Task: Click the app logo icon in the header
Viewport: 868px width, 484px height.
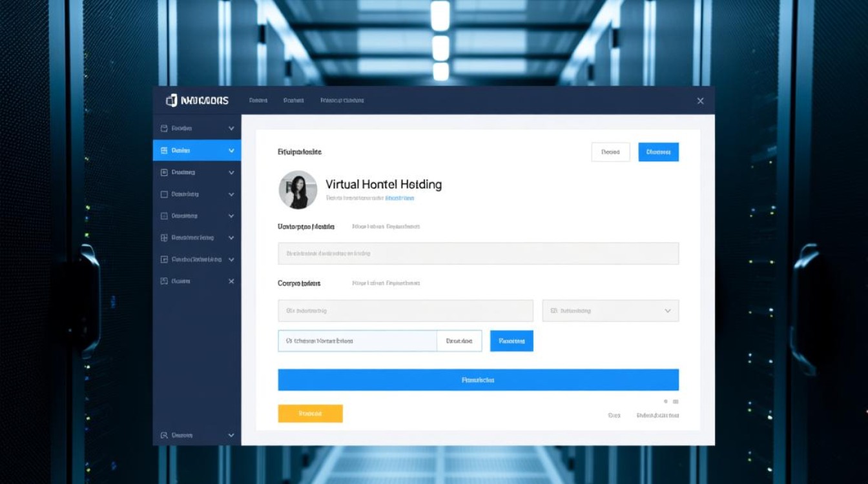Action: coord(171,101)
